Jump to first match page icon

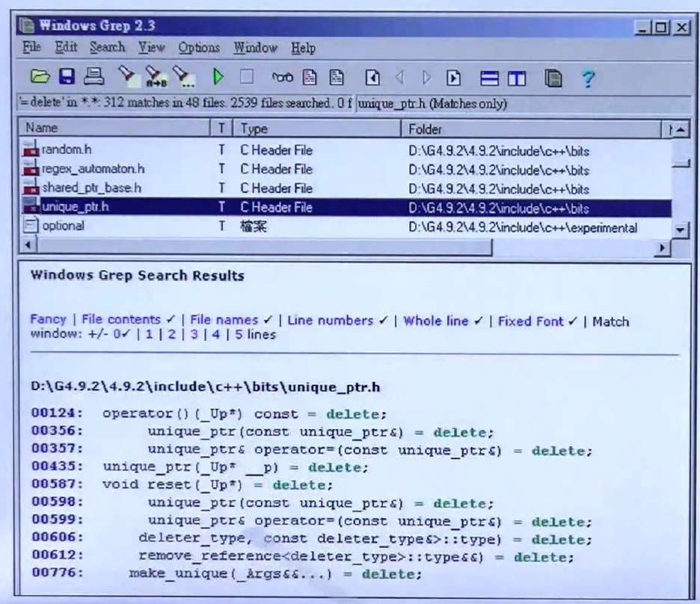coord(372,78)
